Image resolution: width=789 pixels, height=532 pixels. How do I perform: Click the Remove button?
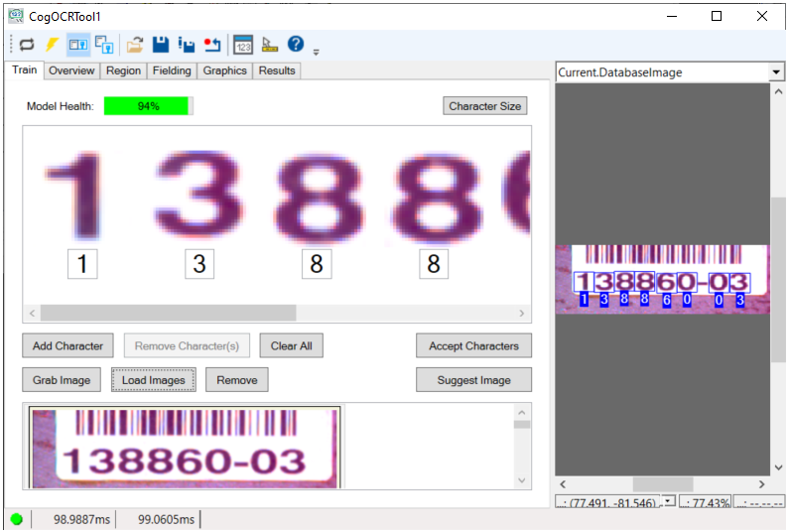237,380
